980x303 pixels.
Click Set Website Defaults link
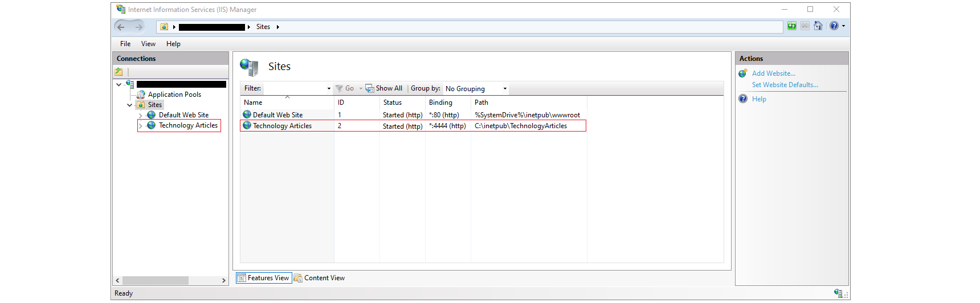coord(785,85)
